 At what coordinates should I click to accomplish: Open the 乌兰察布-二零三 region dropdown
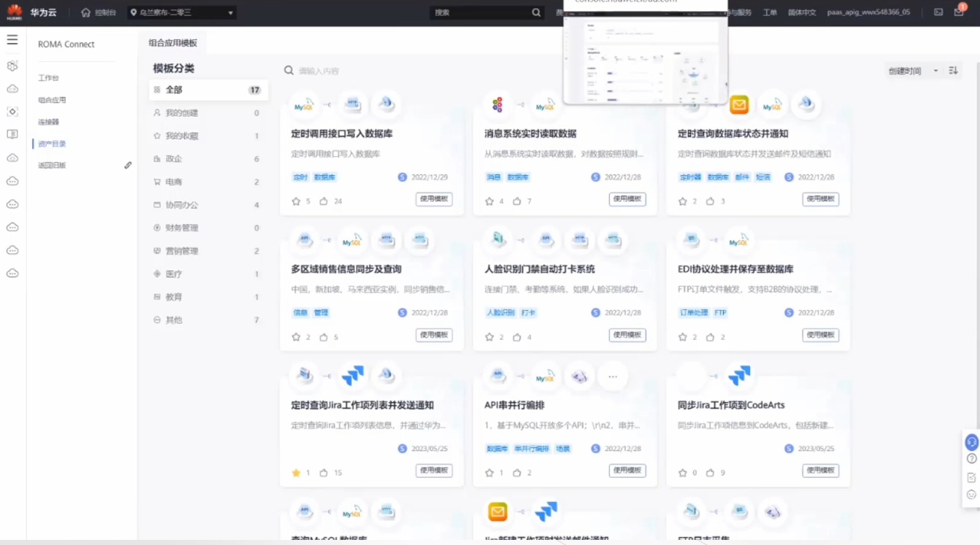point(182,12)
